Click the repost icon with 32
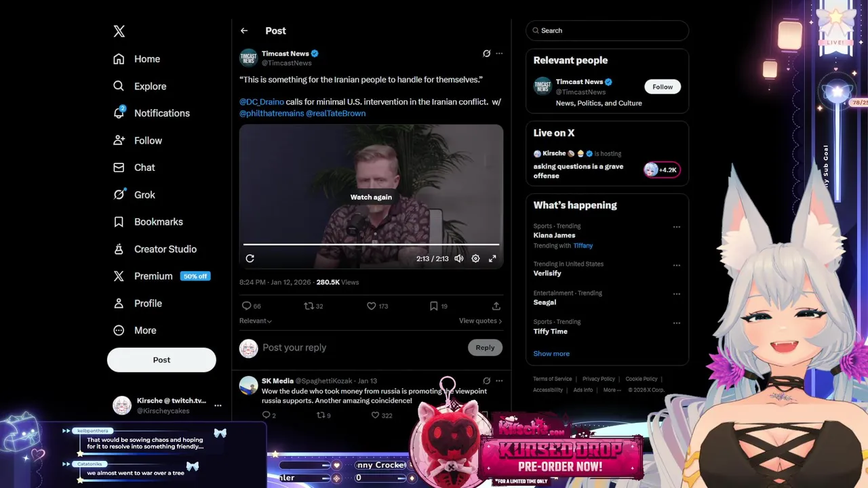Viewport: 868px width, 488px height. 309,306
